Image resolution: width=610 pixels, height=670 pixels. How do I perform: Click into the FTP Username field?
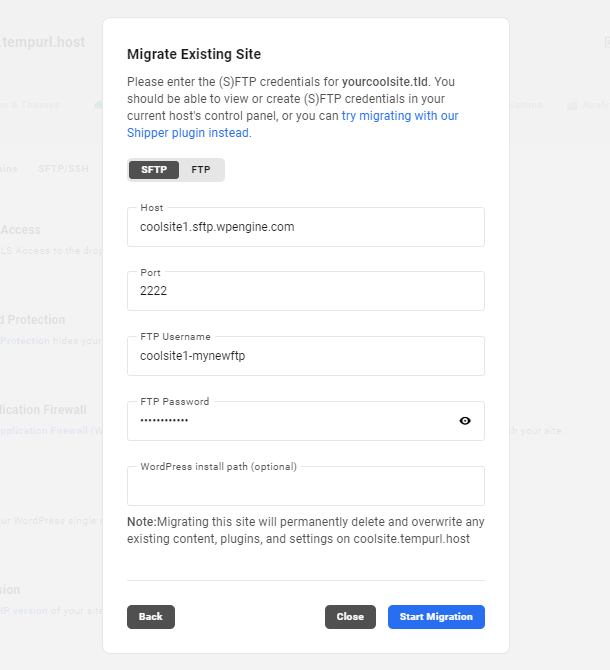click(305, 356)
